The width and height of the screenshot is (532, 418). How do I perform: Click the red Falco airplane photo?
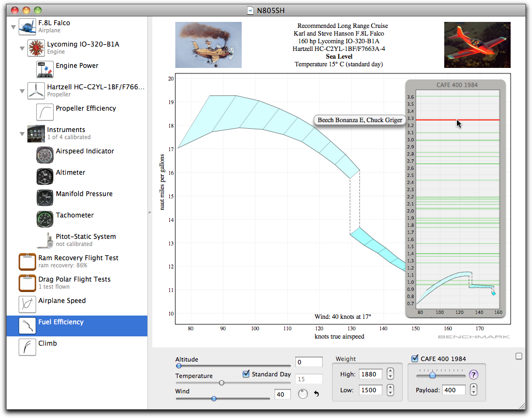coord(477,45)
